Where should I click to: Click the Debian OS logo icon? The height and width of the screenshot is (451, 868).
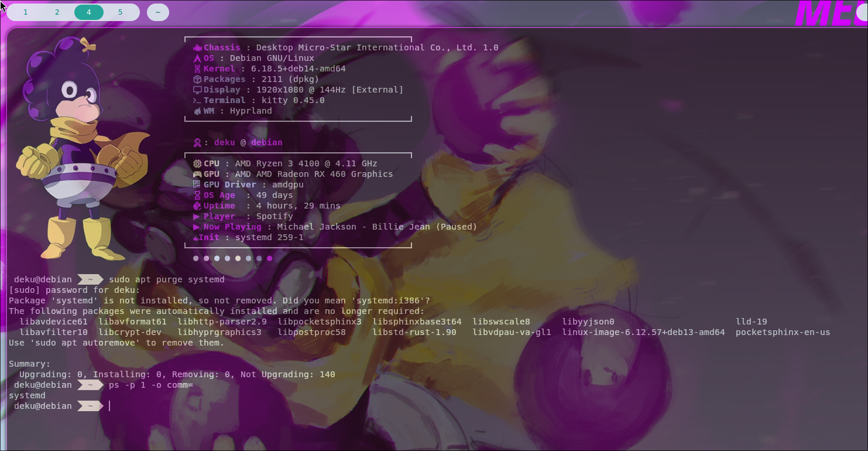pyautogui.click(x=197, y=59)
